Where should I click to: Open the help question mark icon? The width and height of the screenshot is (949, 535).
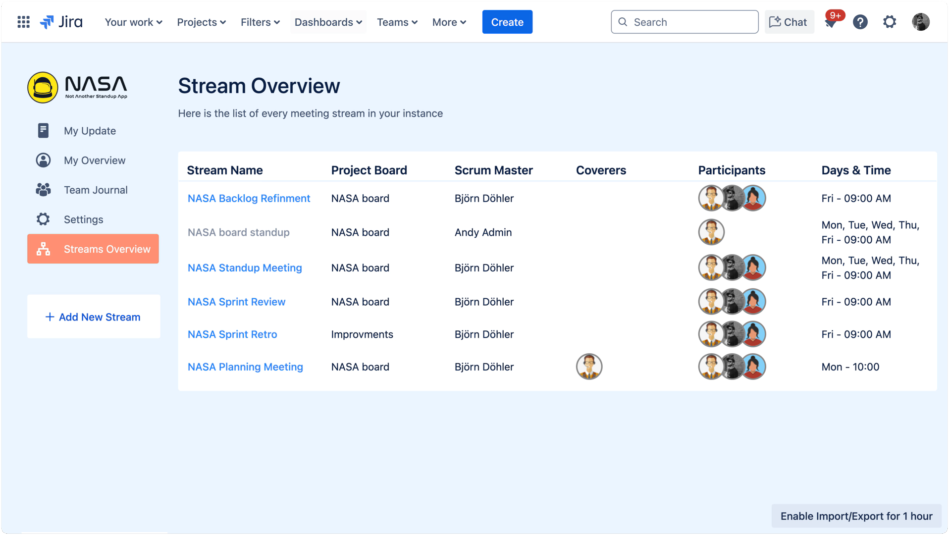tap(860, 22)
